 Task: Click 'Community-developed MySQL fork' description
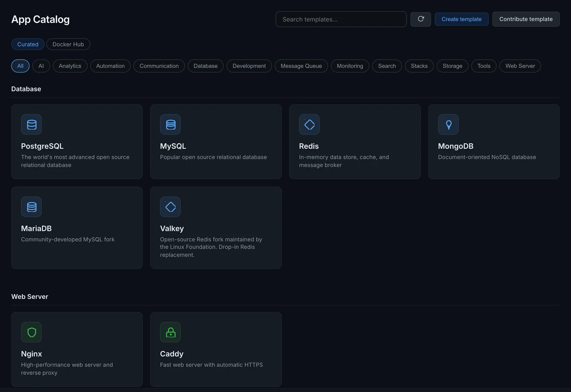tap(68, 240)
